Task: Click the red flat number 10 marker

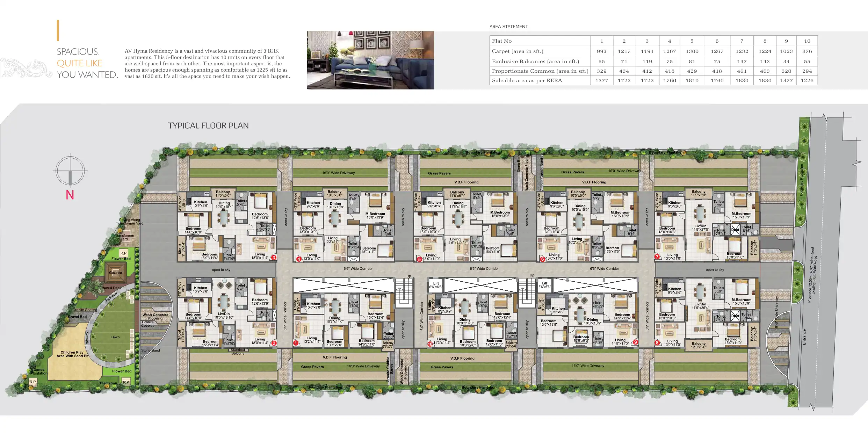Action: pos(430,344)
